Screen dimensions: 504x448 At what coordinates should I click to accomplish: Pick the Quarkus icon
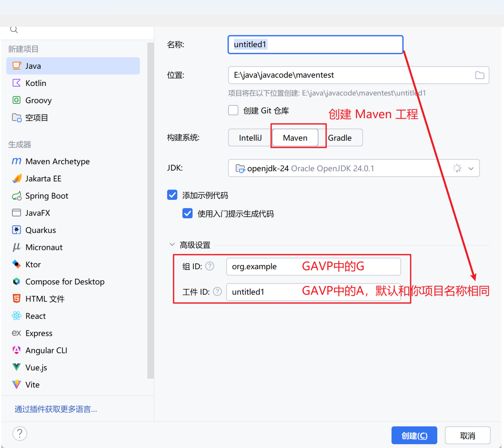tap(17, 230)
